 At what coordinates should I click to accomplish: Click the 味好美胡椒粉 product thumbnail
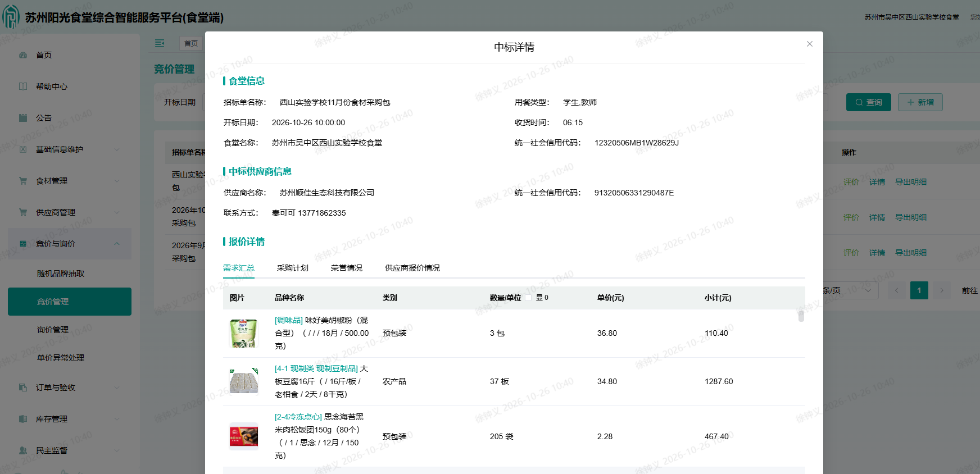[244, 334]
